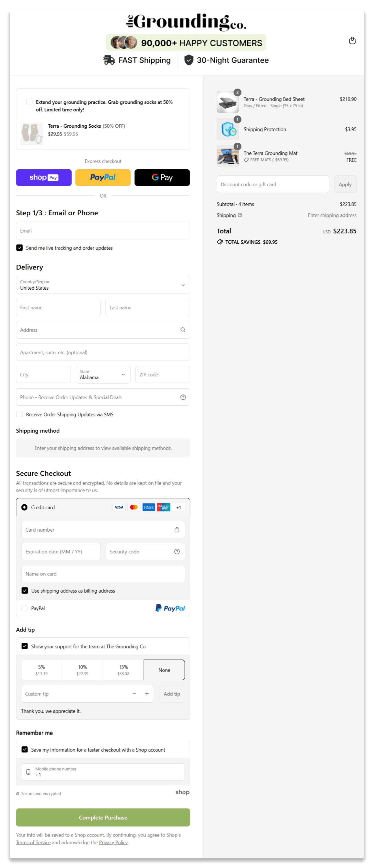Focus the Expiration date field

click(x=61, y=552)
